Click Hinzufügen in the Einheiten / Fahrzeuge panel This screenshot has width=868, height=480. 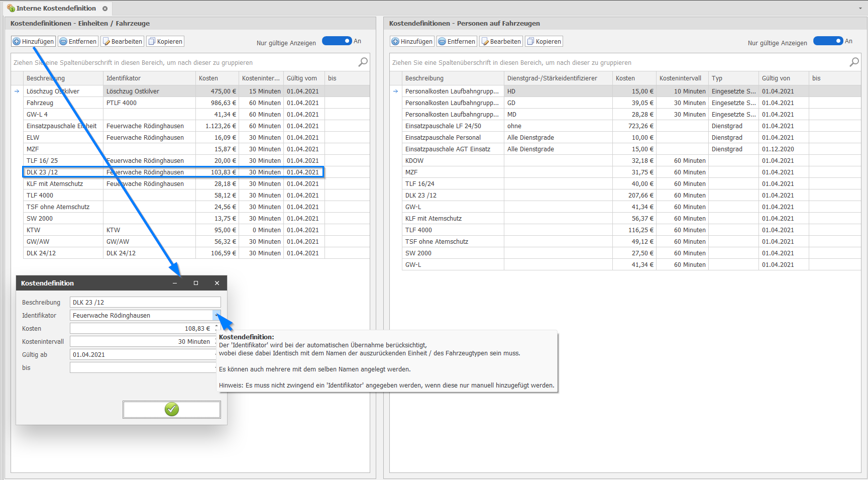tap(33, 42)
